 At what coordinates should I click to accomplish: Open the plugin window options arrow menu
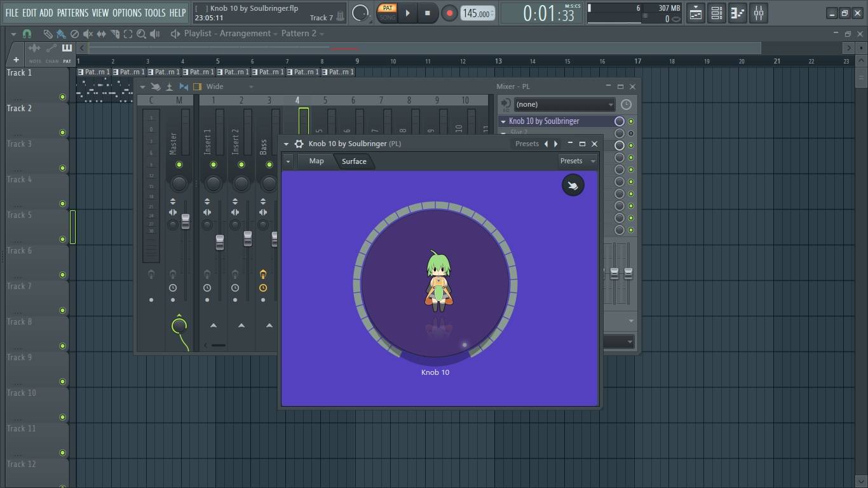pos(286,144)
